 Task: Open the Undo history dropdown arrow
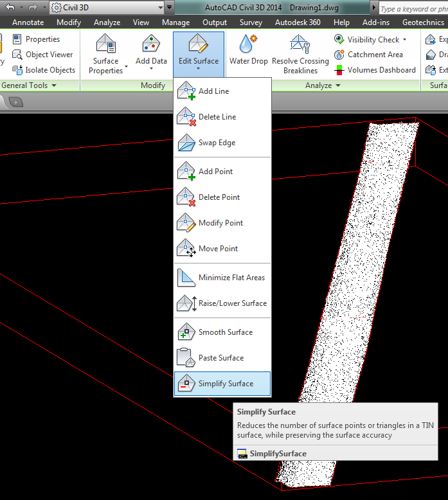pyautogui.click(x=21, y=7)
